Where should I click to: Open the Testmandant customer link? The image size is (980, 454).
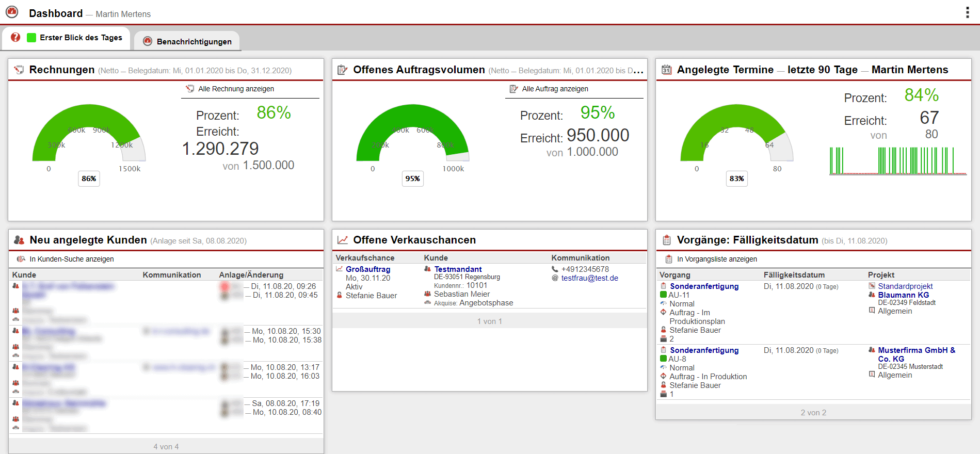[458, 269]
